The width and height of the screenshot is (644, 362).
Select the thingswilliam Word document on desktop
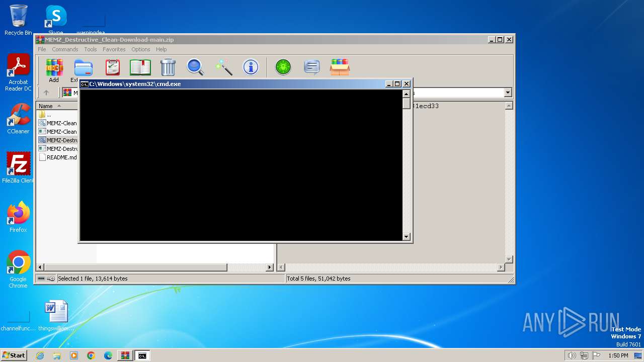coord(56,316)
